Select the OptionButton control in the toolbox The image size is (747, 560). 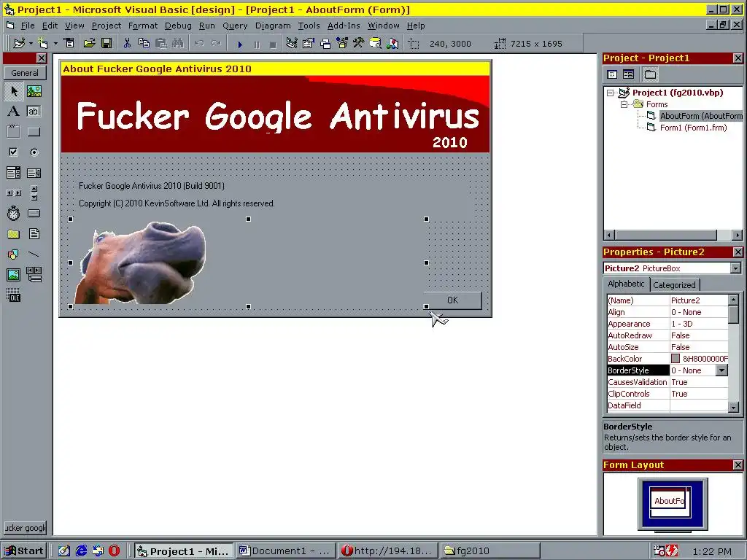(34, 152)
